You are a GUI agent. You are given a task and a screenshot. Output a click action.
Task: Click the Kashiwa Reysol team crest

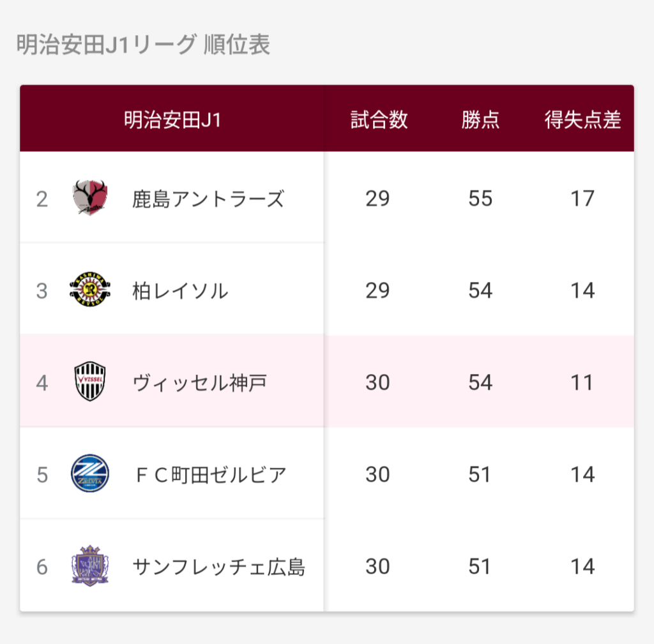(x=90, y=290)
